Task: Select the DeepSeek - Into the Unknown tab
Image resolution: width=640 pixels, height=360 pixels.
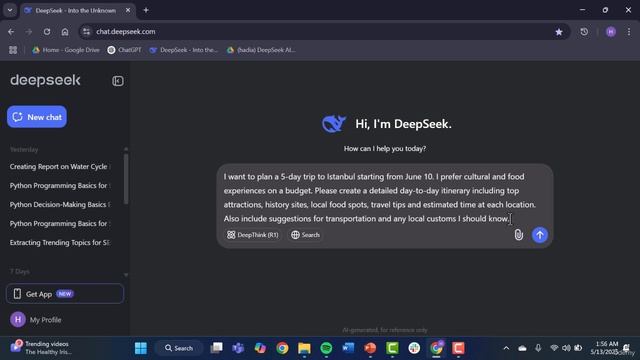Action: (76, 10)
